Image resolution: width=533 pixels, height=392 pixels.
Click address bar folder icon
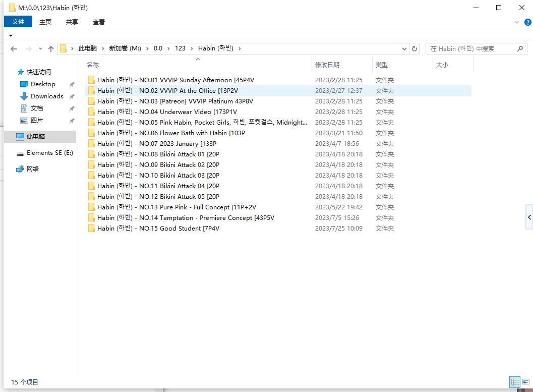tap(63, 48)
